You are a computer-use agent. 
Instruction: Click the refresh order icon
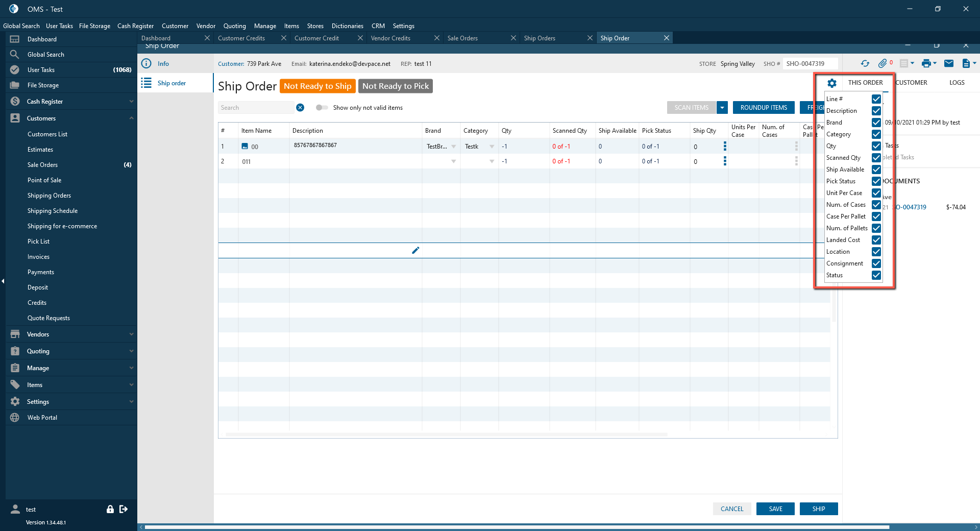[x=865, y=63]
